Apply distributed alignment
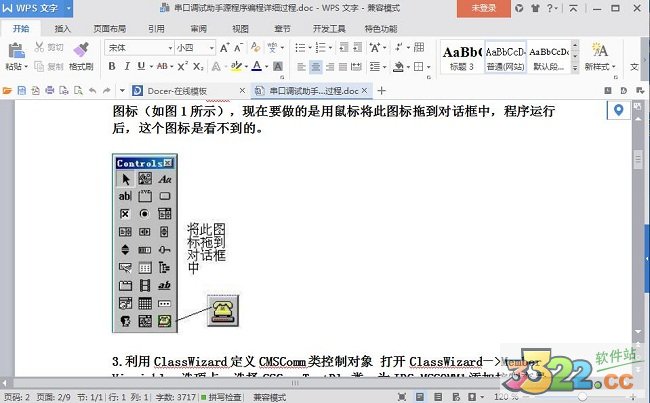650x403 pixels. pyautogui.click(x=356, y=66)
